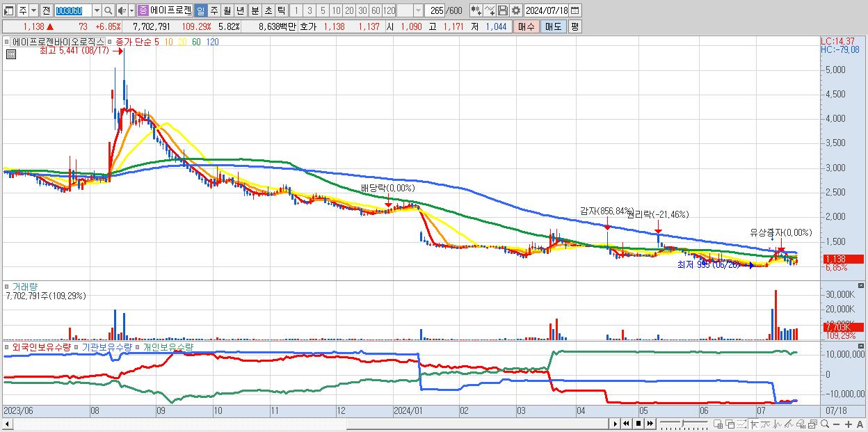Open the grid icon below chart title
Image resolution: width=868 pixels, height=432 pixels.
[10, 54]
